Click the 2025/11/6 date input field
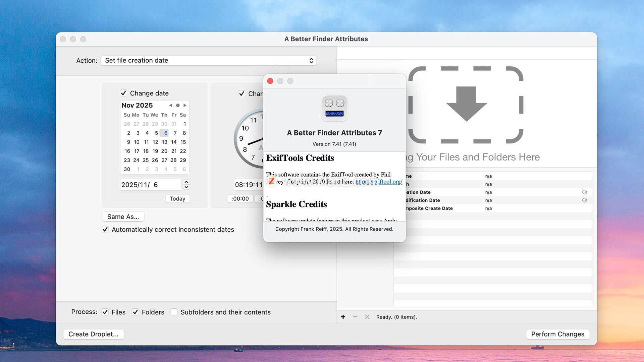644x362 pixels. point(150,185)
